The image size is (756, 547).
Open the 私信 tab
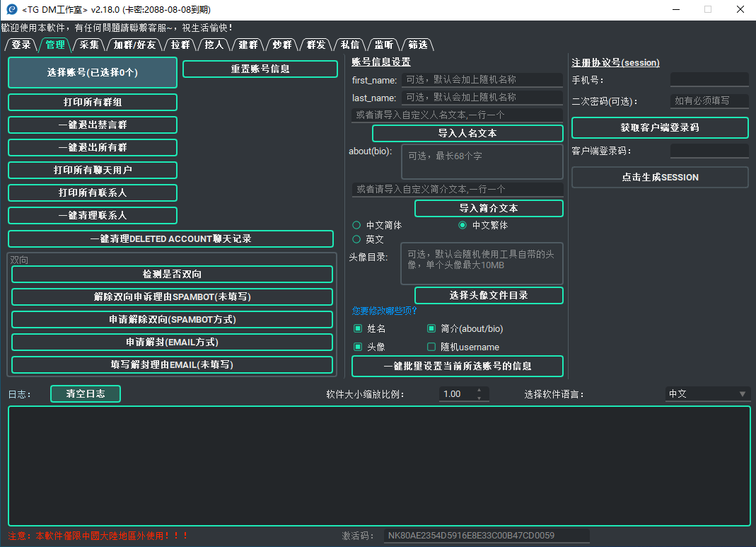[x=350, y=45]
